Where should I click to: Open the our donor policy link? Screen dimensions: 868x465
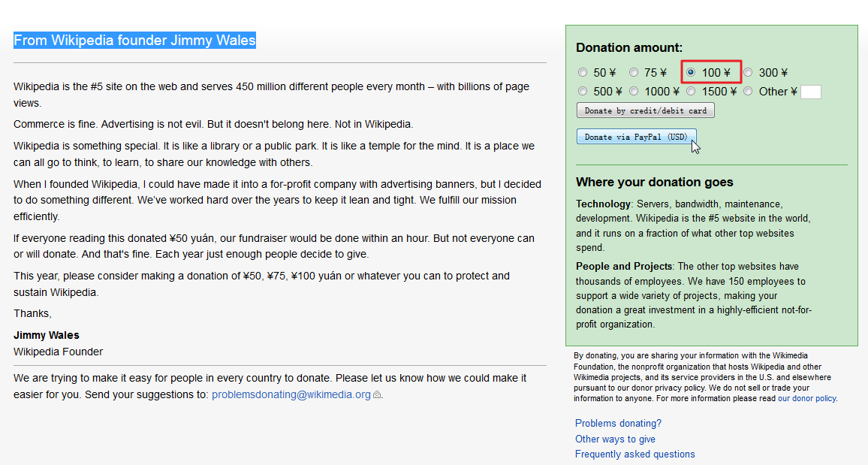click(x=807, y=399)
